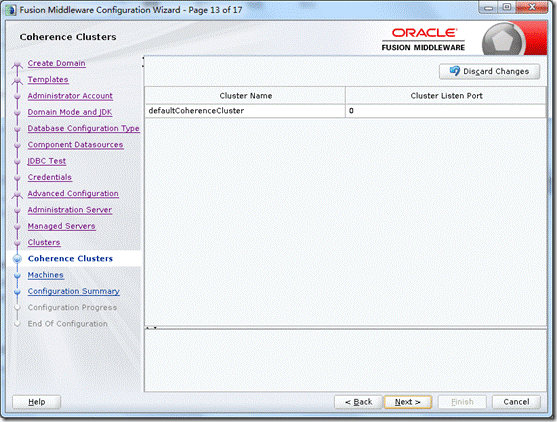The width and height of the screenshot is (557, 422).
Task: Click the Next button
Action: coord(408,402)
